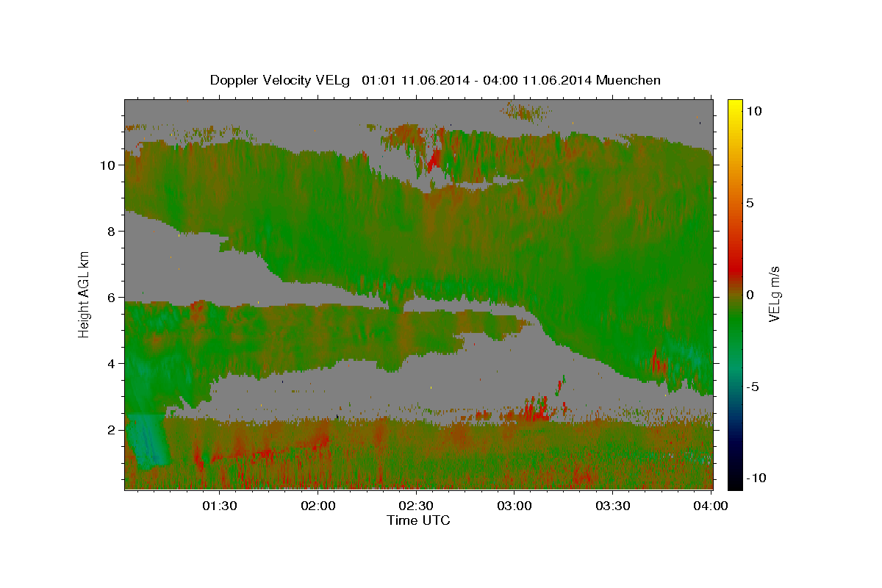Click the colorbar value '-10'

756,478
